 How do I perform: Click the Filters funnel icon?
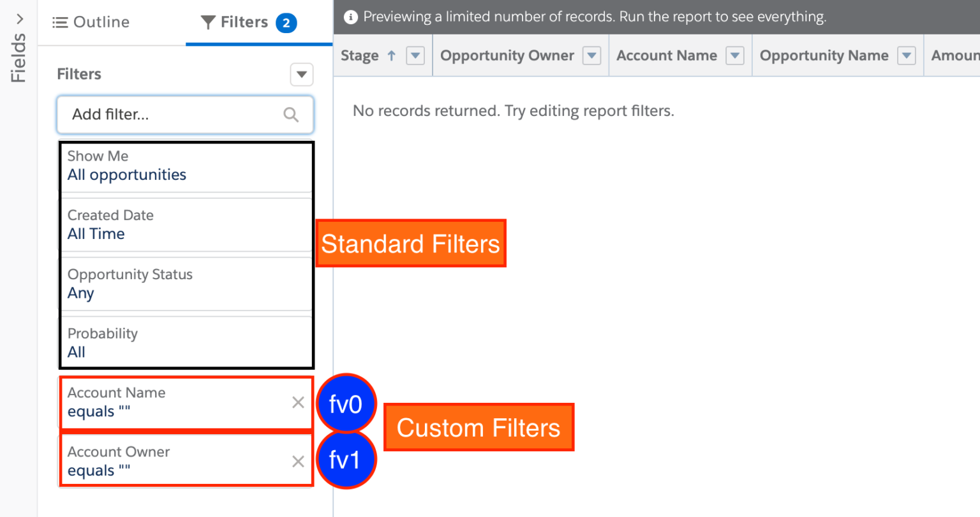click(207, 22)
